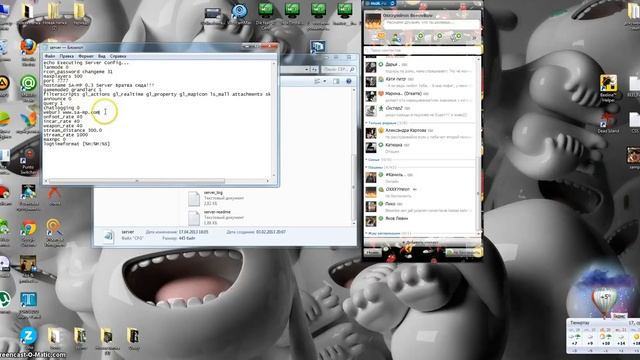640x360 pixels.
Task: Click the weburl www.sa-mp.com line
Action: click(x=72, y=112)
